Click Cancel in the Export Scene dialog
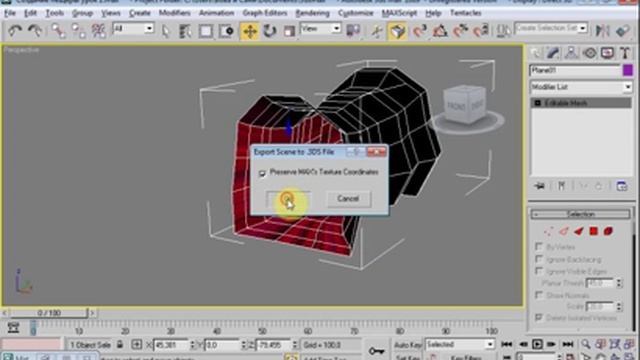The height and width of the screenshot is (360, 640). (x=348, y=199)
